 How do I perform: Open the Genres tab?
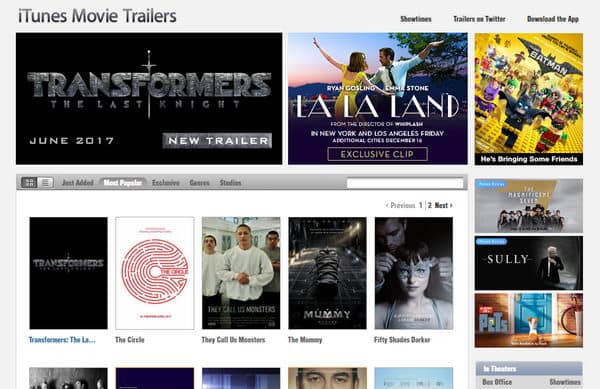tap(199, 183)
